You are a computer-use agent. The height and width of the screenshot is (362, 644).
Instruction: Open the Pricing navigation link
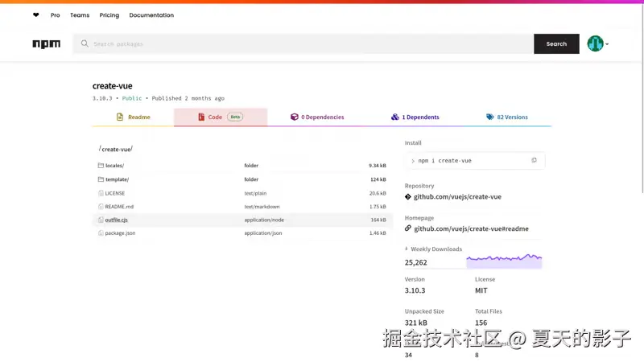pos(109,15)
